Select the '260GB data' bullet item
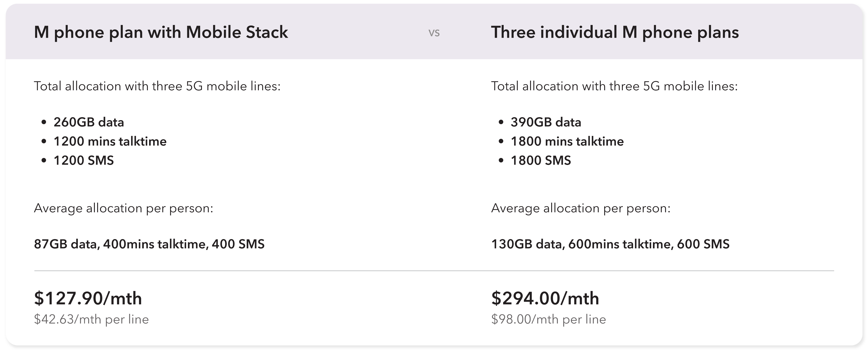Screen dimensions: 868x353 coord(89,122)
